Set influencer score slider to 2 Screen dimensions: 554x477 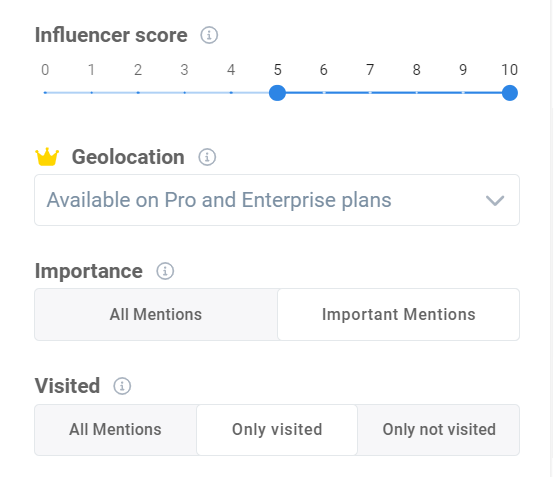click(138, 93)
